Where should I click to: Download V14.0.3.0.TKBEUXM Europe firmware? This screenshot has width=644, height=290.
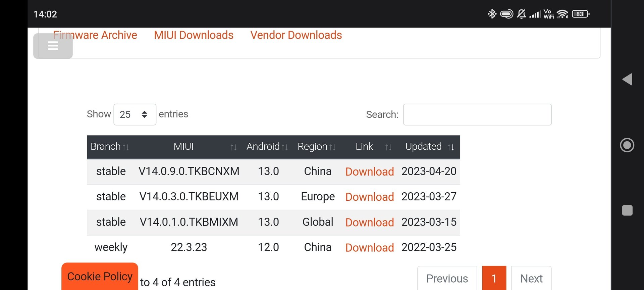(x=370, y=197)
